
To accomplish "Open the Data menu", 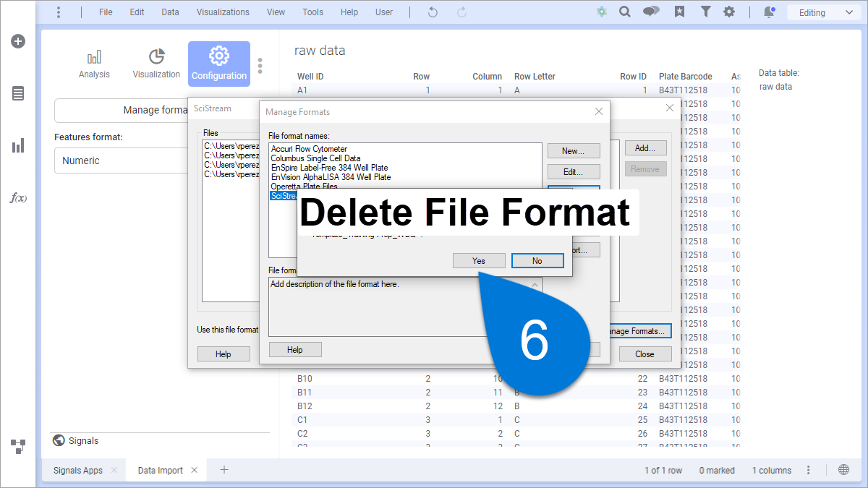I will pos(170,12).
